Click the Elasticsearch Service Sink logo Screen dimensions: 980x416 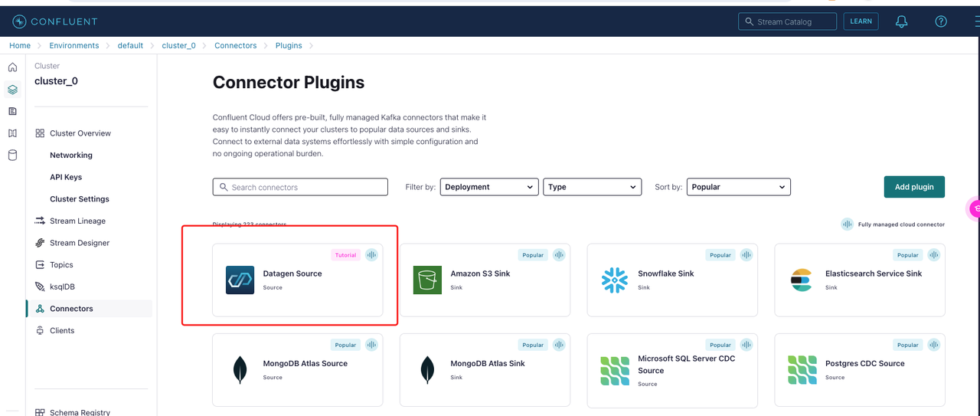click(x=802, y=280)
